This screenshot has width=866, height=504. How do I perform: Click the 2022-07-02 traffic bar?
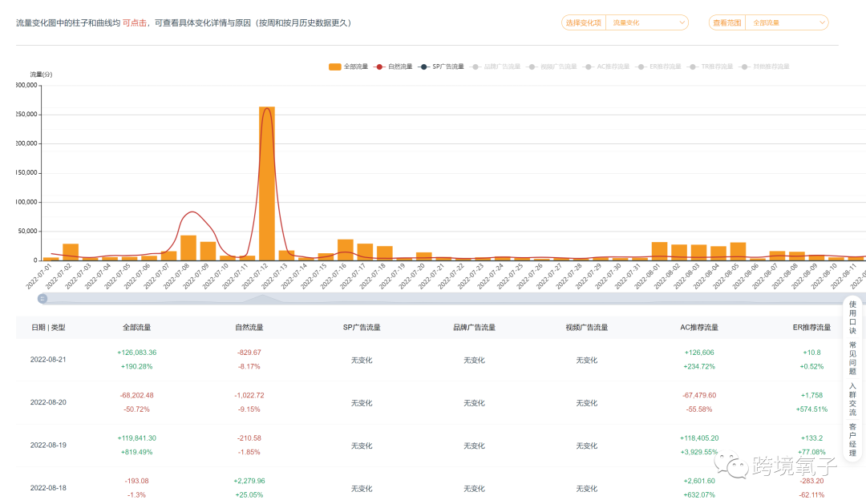[71, 252]
